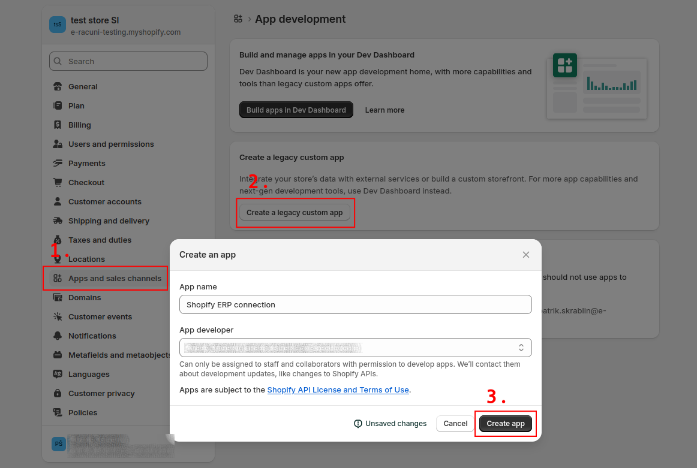Viewport: 697px width, 468px height.
Task: Click the Payments icon in sidebar
Action: 59,163
